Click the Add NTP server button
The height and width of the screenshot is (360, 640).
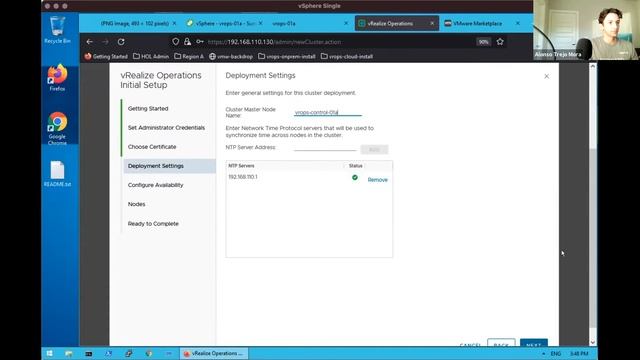click(x=374, y=150)
